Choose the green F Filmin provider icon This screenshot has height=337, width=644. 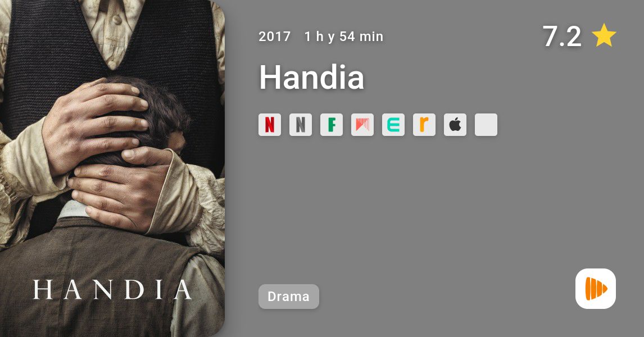tap(332, 125)
